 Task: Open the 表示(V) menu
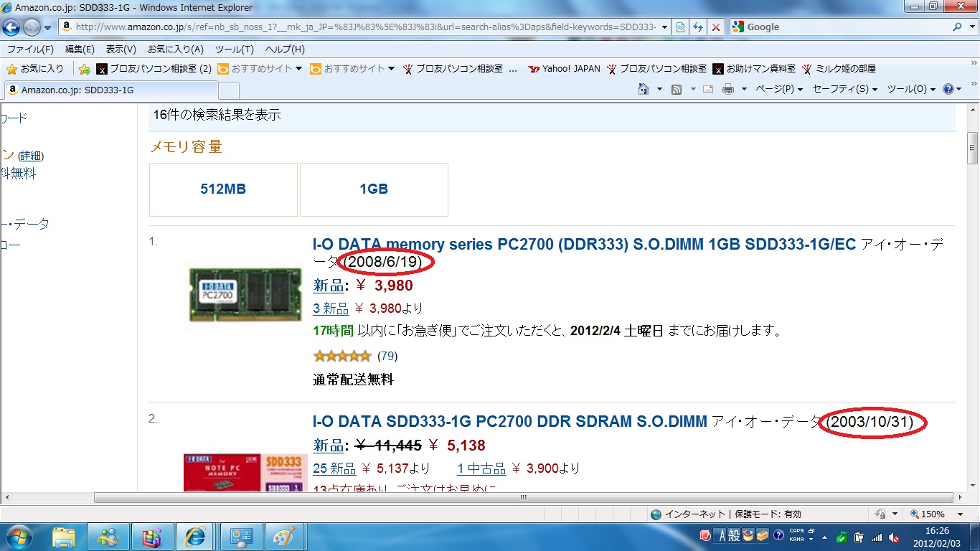pyautogui.click(x=121, y=50)
